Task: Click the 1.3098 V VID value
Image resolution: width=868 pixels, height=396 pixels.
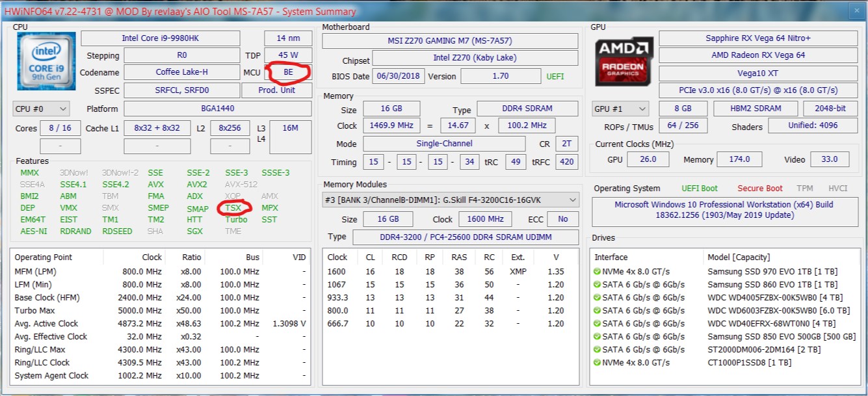Action: click(289, 323)
